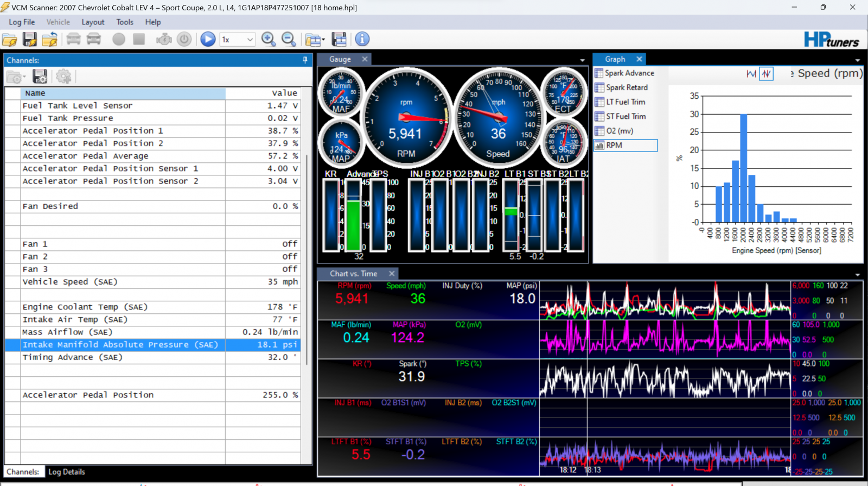Open the blue info icon in toolbar
The width and height of the screenshot is (868, 486).
(x=362, y=39)
